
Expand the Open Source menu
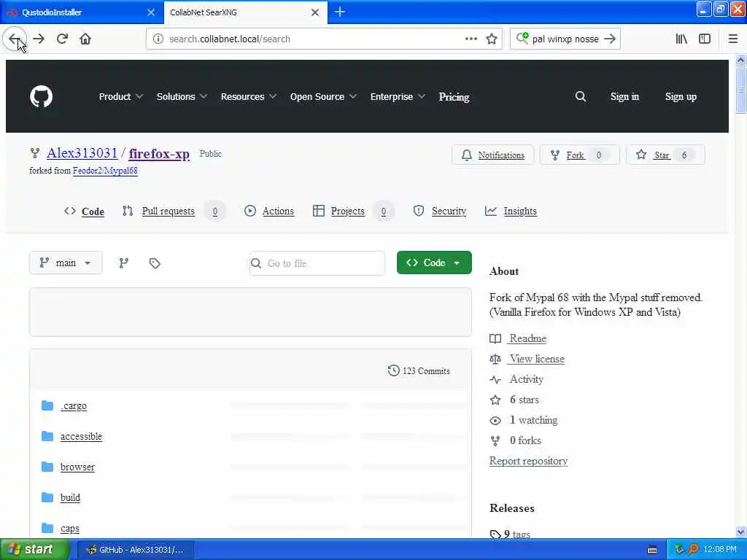(x=323, y=97)
